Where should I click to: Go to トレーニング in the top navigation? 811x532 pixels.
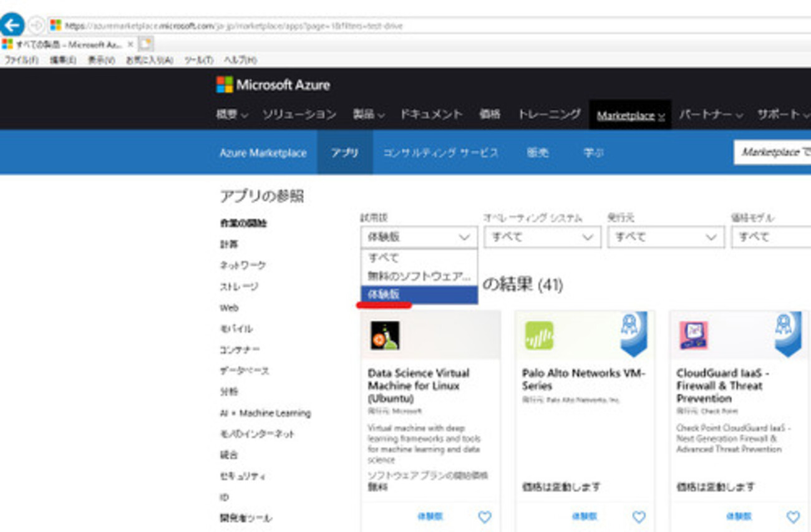(x=549, y=115)
